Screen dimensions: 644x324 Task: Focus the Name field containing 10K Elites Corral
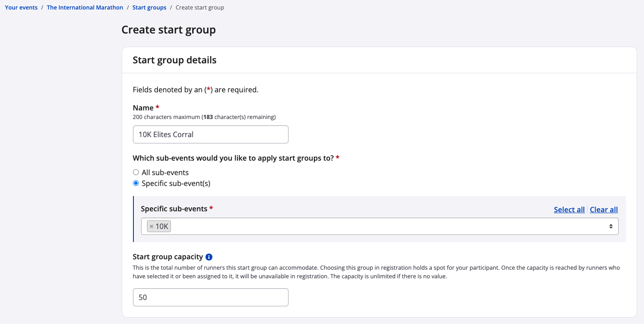[x=210, y=134]
